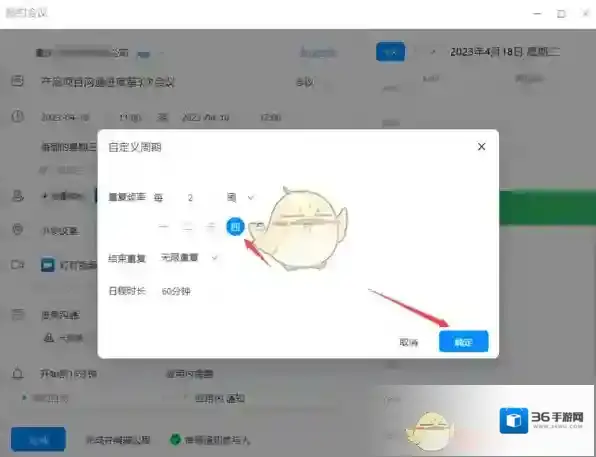Click the blue 确定 confirm button

[x=463, y=341]
